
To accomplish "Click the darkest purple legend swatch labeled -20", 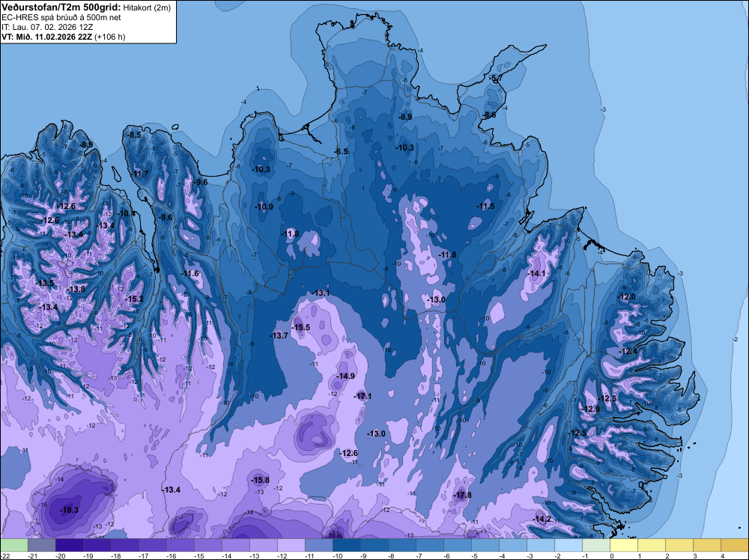I will click(x=69, y=545).
